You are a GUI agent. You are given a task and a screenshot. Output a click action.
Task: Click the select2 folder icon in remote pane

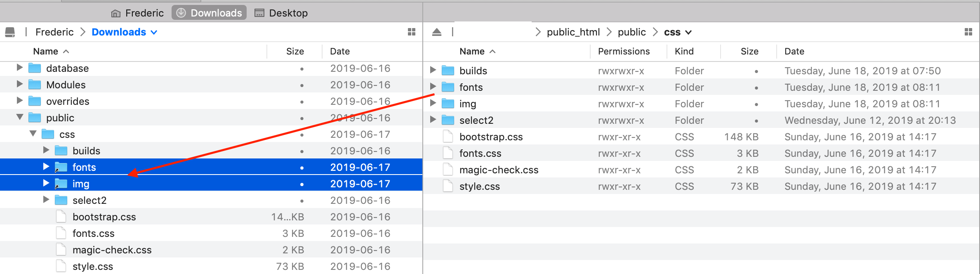[448, 120]
